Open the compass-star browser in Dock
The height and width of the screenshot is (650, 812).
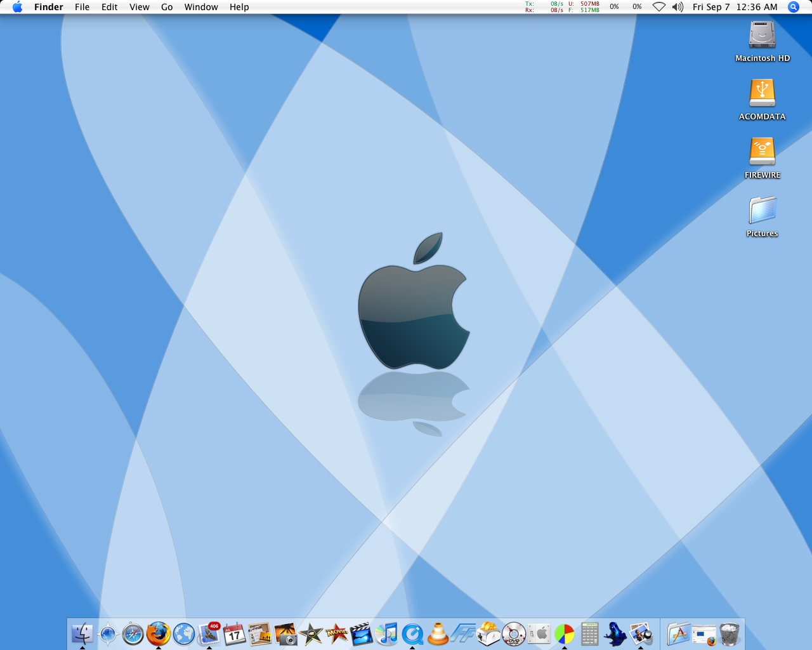[108, 633]
